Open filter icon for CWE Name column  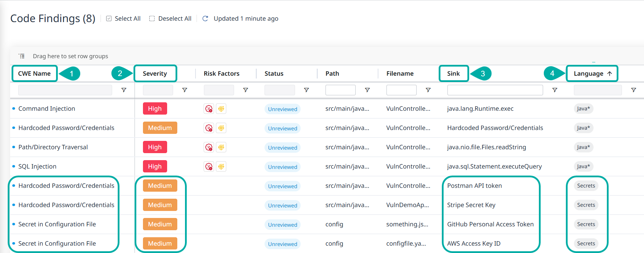click(x=124, y=90)
